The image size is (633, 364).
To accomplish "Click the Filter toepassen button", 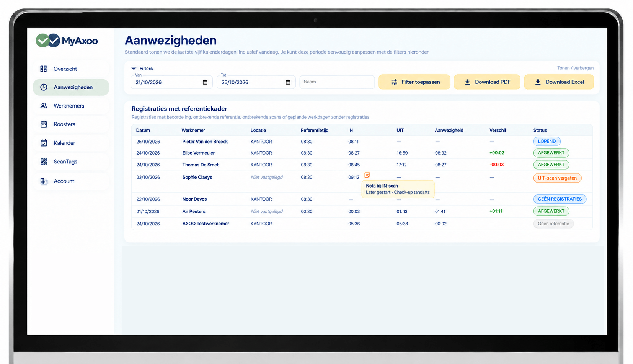I will coord(414,82).
